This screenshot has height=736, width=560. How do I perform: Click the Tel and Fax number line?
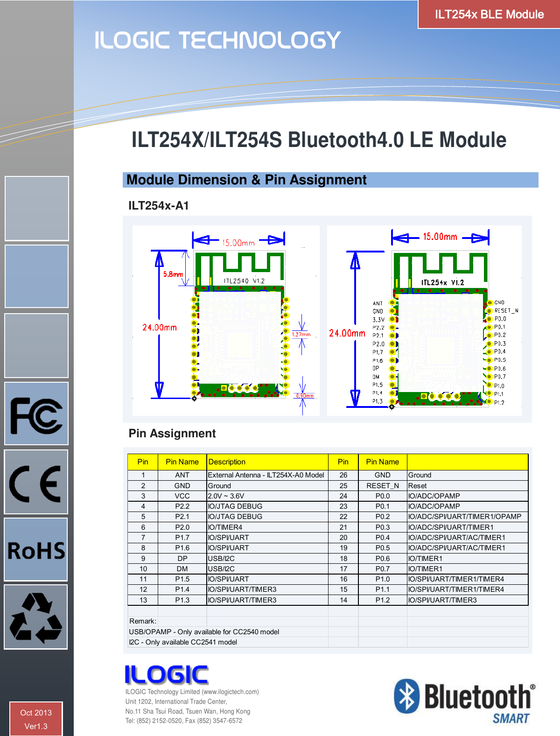click(184, 721)
